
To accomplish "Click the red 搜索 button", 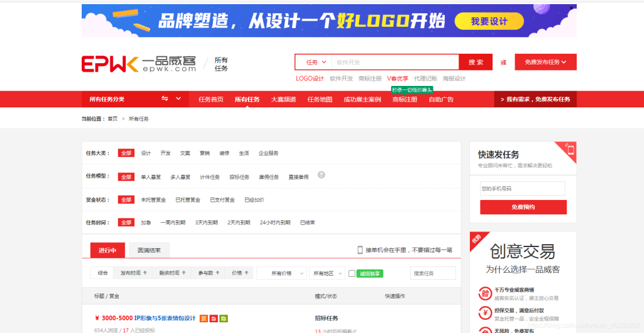I will click(476, 62).
